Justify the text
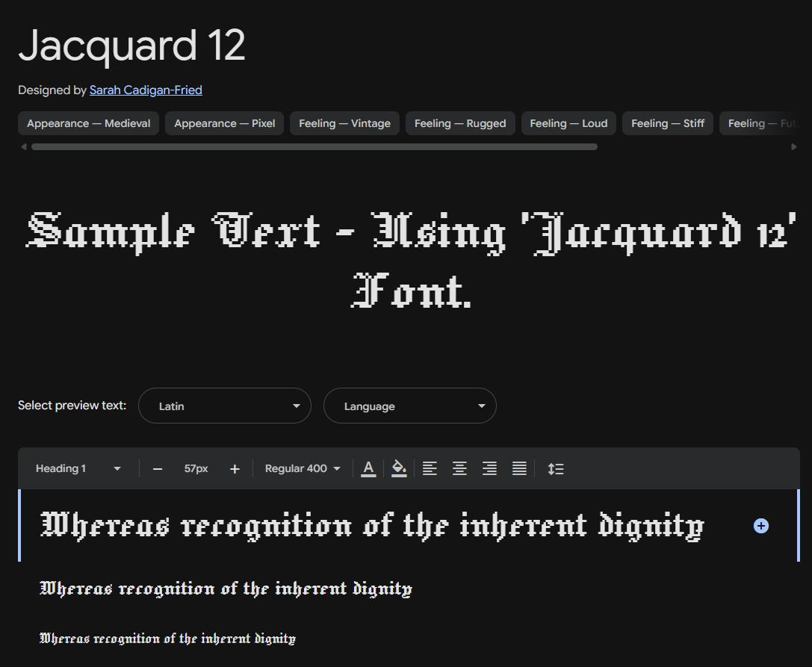 [519, 468]
